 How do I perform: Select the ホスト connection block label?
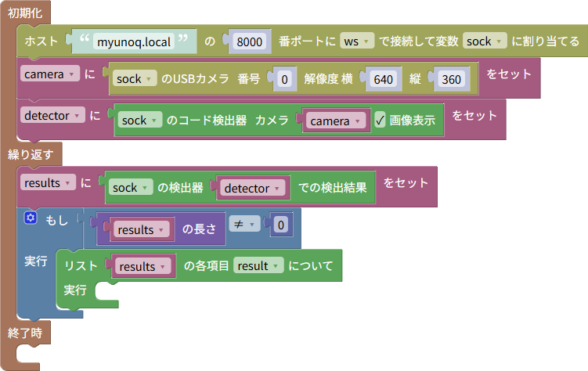click(41, 41)
